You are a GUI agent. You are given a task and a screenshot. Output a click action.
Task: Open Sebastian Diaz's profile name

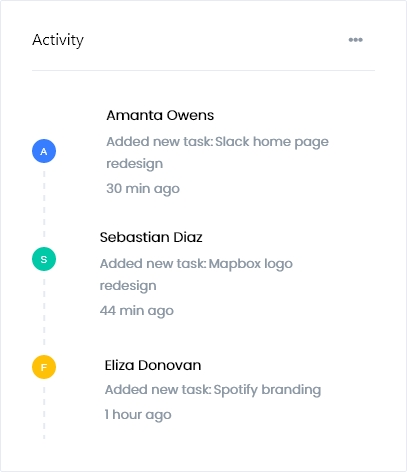tap(151, 237)
